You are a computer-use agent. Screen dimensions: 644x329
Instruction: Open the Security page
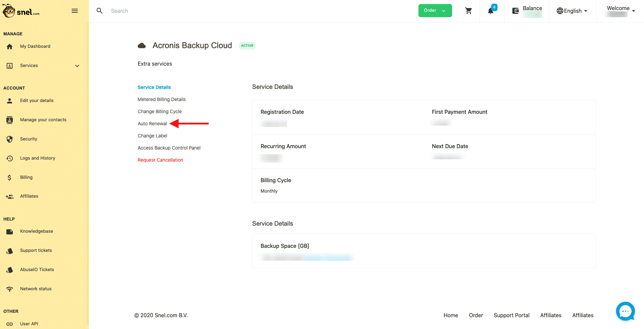[x=29, y=139]
